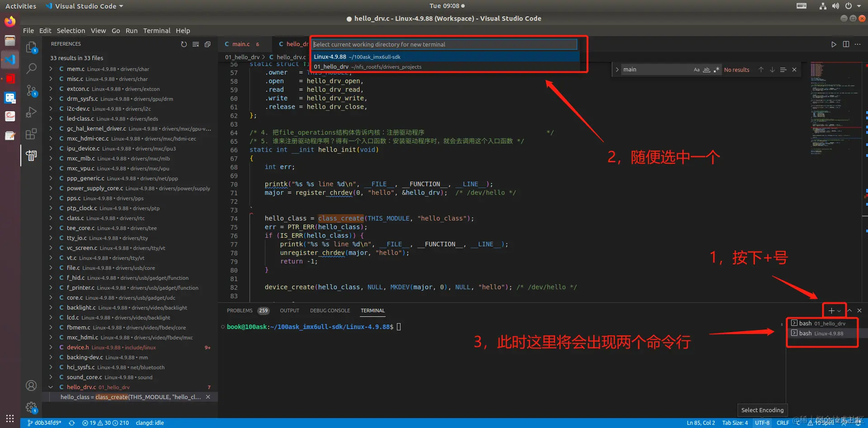Run the current file with play icon
This screenshot has width=868, height=428.
pyautogui.click(x=834, y=44)
